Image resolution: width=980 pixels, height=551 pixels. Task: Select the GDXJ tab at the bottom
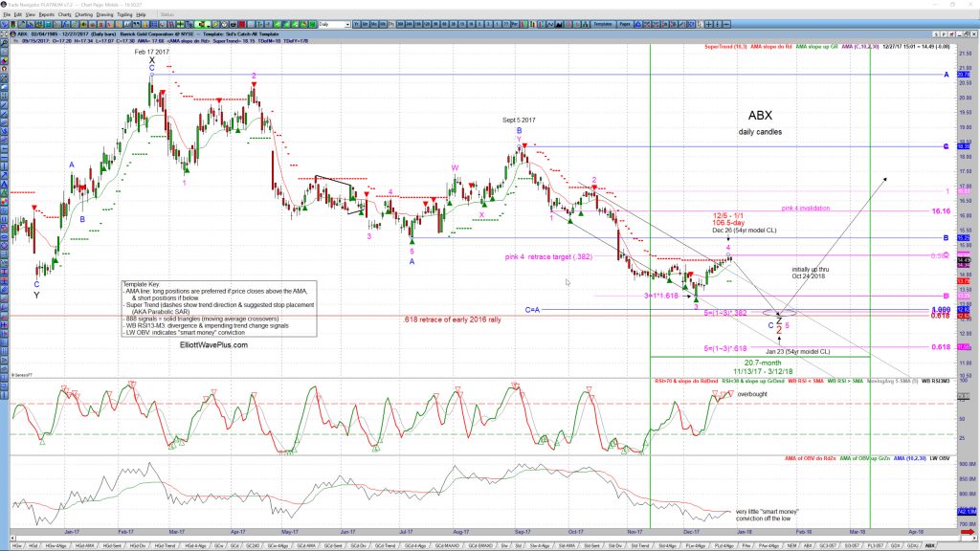pos(912,546)
